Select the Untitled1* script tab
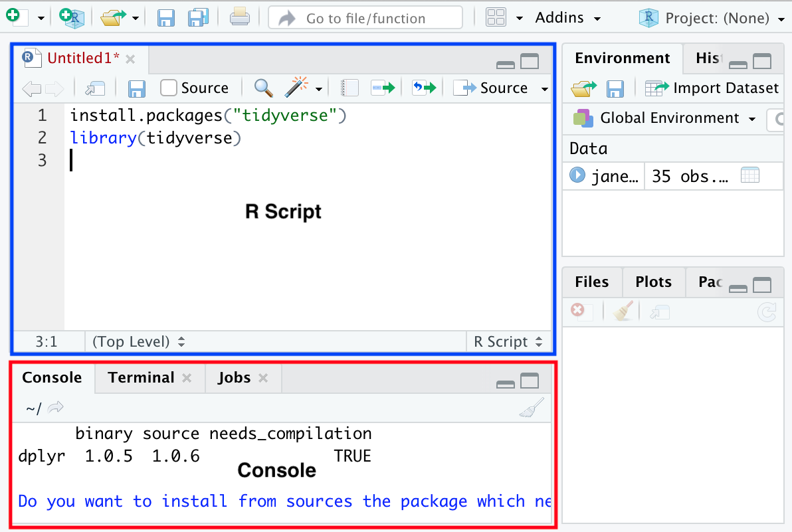The width and height of the screenshot is (792, 532). [83, 58]
